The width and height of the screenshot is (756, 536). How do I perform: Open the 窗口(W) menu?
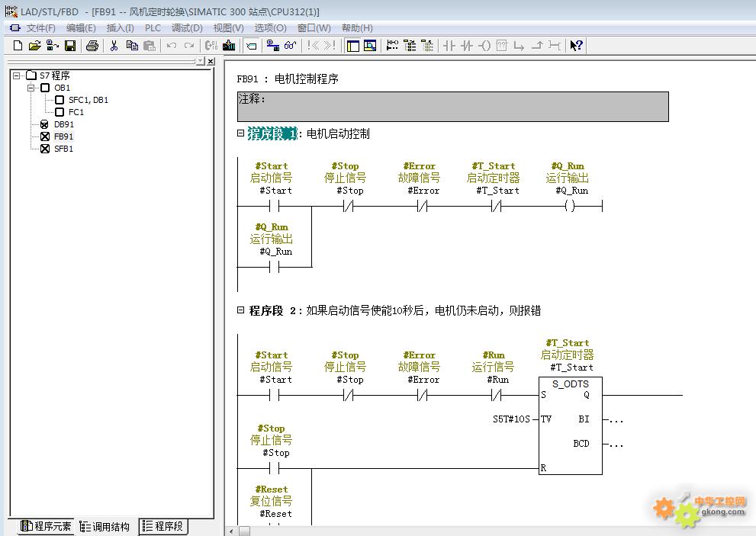click(x=314, y=28)
